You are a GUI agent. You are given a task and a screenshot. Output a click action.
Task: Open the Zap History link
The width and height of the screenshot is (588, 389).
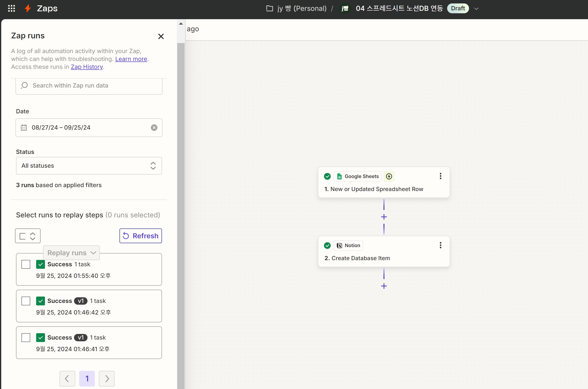click(x=87, y=67)
